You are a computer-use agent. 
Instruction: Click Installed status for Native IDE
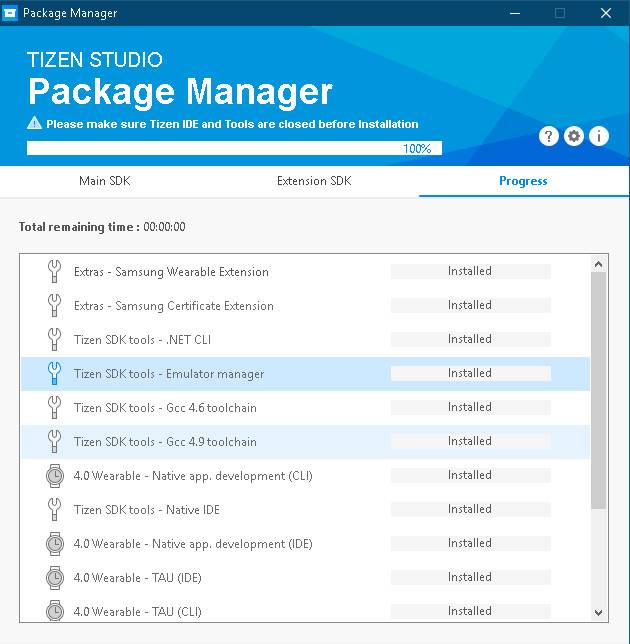tap(470, 509)
